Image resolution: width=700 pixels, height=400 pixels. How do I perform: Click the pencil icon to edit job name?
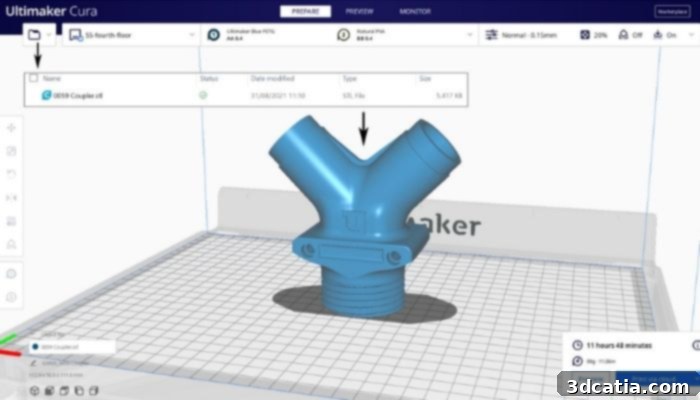click(33, 363)
